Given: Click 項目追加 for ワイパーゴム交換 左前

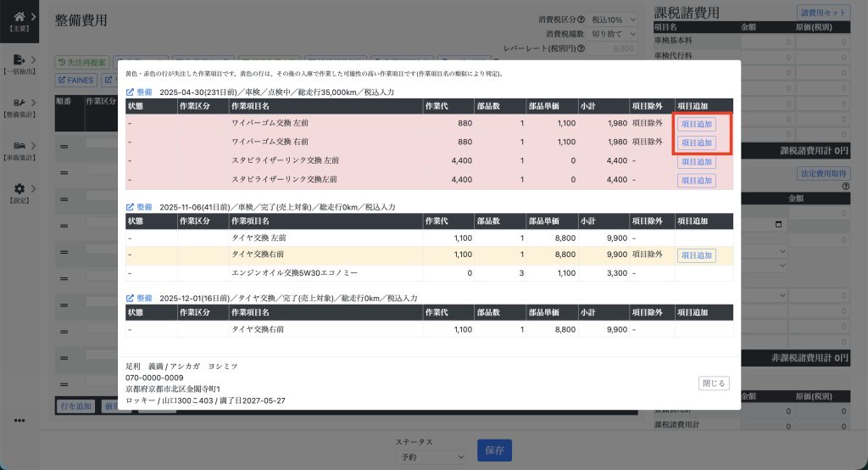Looking at the screenshot, I should click(696, 124).
